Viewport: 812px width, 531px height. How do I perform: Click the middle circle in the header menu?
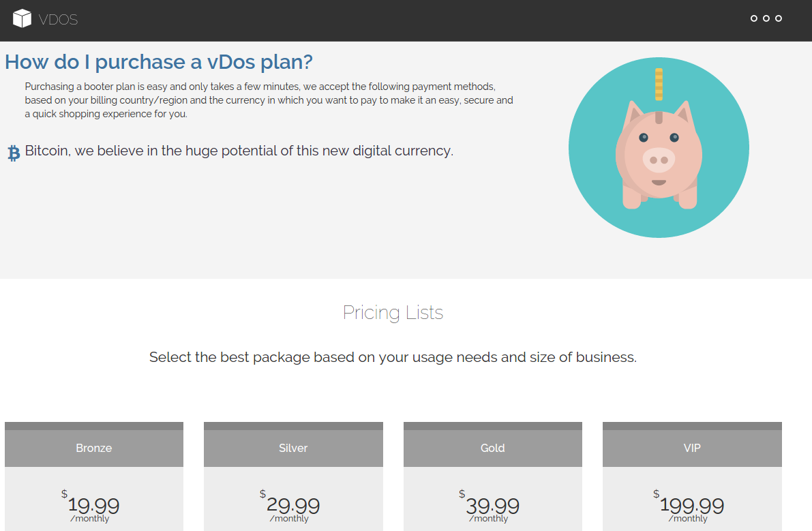tap(766, 18)
